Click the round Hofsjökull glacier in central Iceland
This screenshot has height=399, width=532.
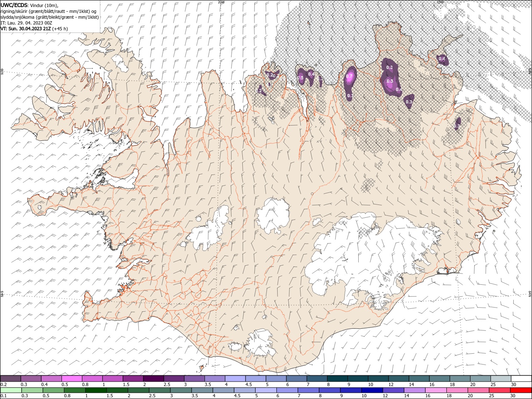273,215
